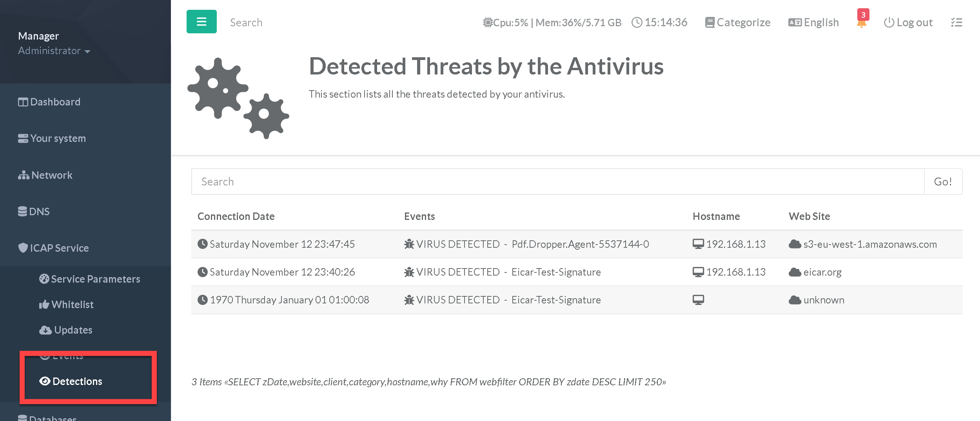The height and width of the screenshot is (421, 980).
Task: Click the Log out power icon
Action: tap(889, 23)
